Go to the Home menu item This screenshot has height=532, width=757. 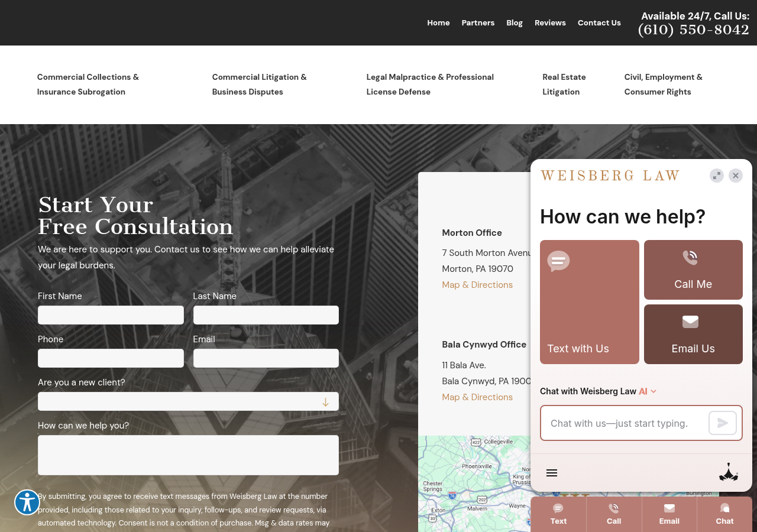(x=438, y=22)
